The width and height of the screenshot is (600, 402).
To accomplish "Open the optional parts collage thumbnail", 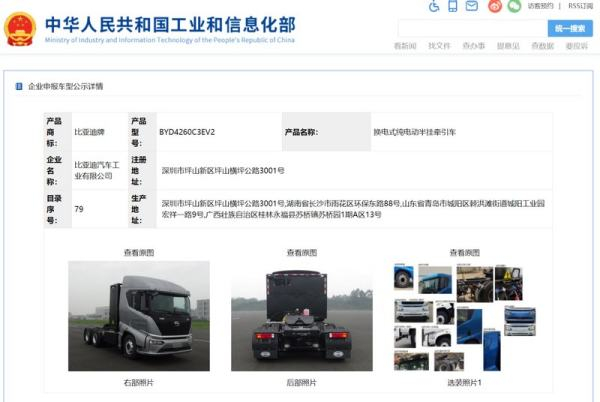I will tap(465, 317).
